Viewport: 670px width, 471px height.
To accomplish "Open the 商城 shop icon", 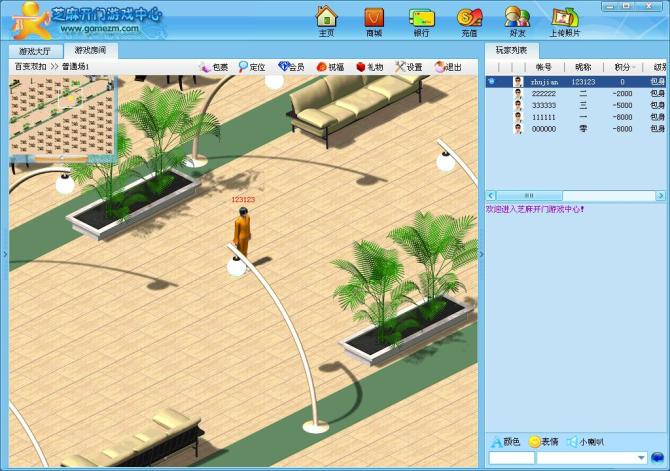I will point(374,19).
